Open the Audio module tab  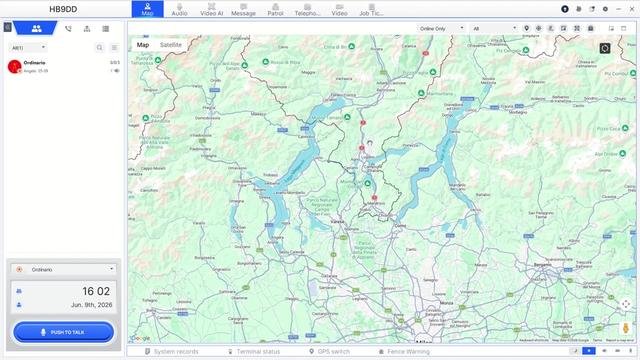coord(179,9)
